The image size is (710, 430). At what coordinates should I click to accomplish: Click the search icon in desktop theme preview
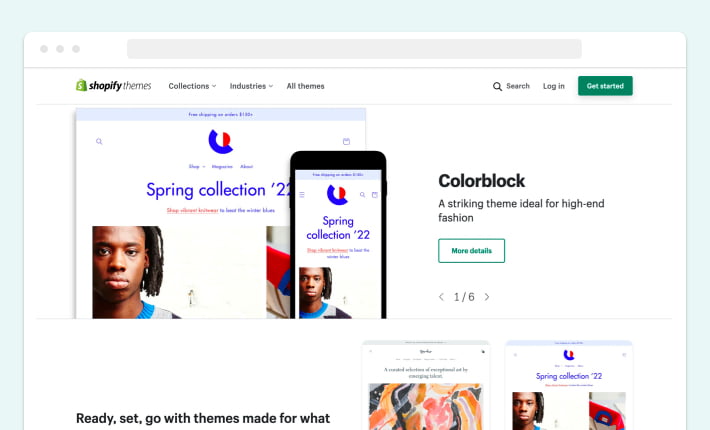99,141
